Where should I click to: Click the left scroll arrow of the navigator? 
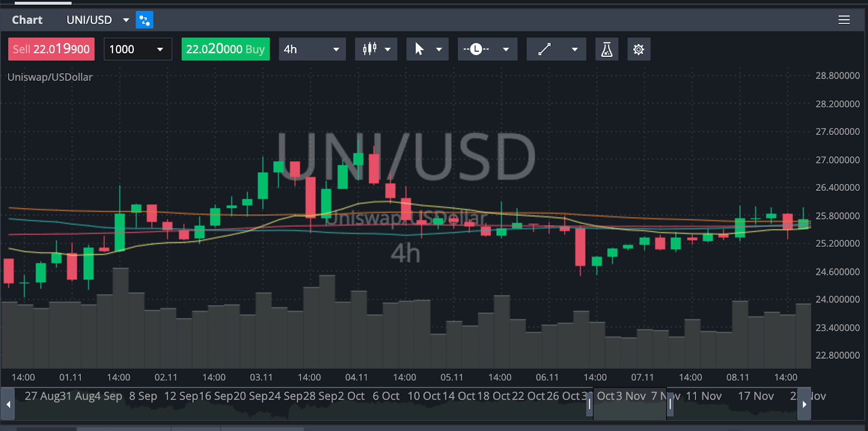tap(8, 404)
